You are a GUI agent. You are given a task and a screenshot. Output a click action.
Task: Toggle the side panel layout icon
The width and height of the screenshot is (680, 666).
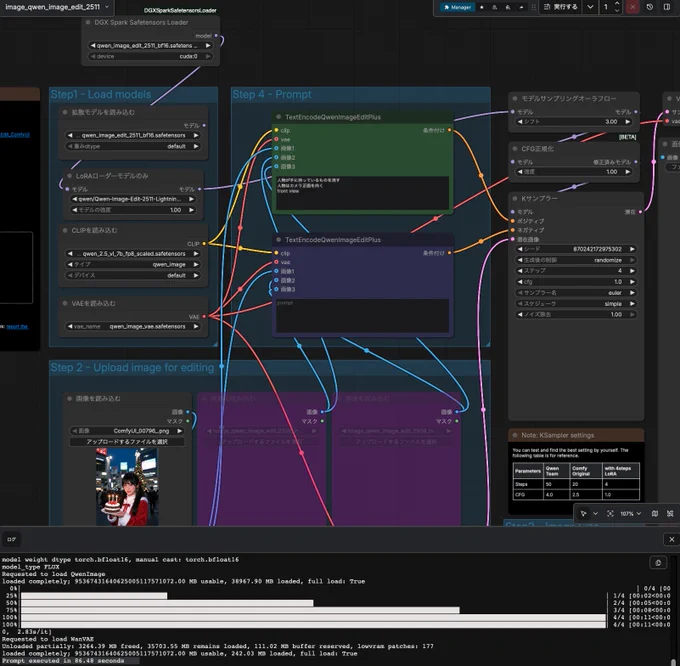pos(667,7)
